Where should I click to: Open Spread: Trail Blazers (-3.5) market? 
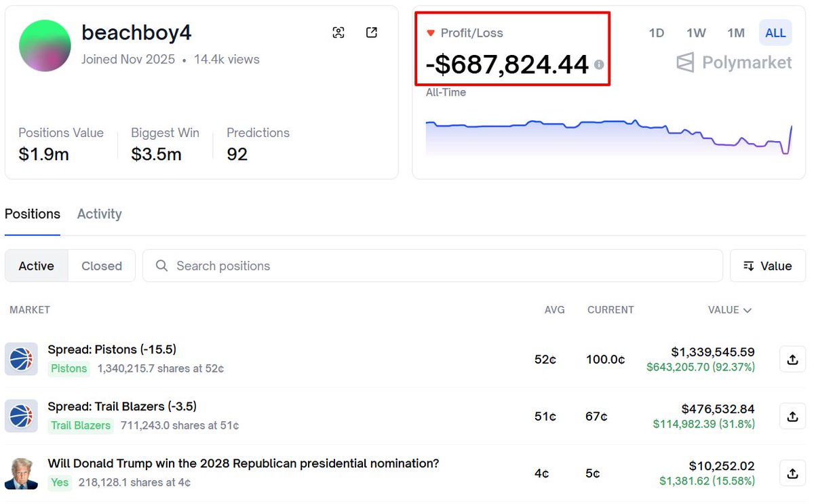click(x=122, y=406)
